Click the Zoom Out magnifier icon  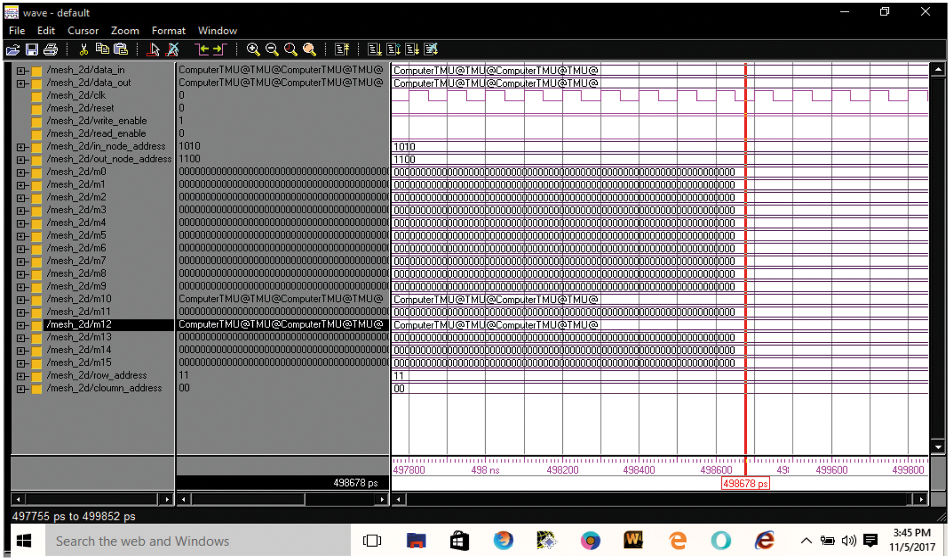(271, 49)
